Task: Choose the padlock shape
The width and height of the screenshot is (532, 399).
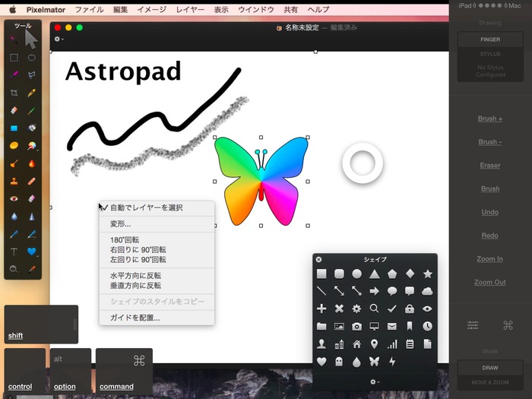Action: pos(410,309)
